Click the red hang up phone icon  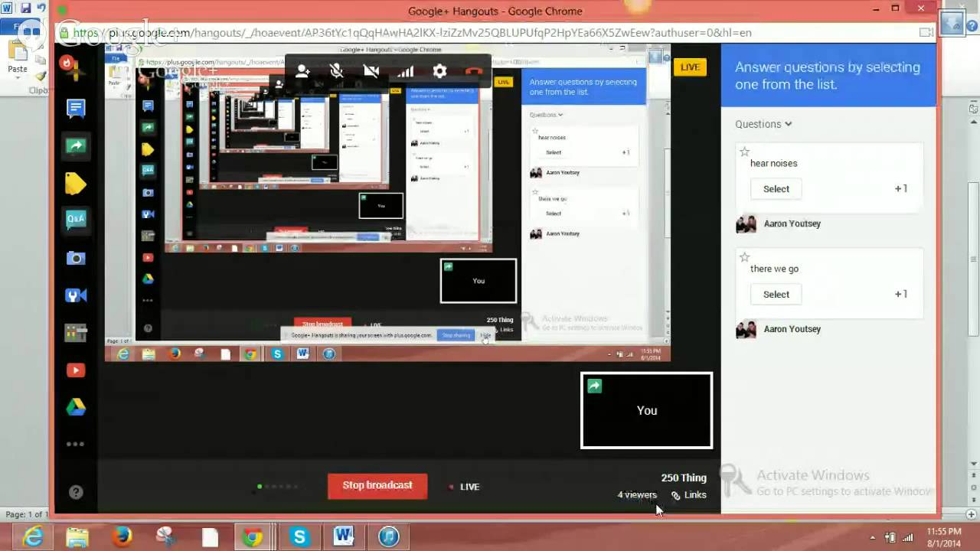474,71
